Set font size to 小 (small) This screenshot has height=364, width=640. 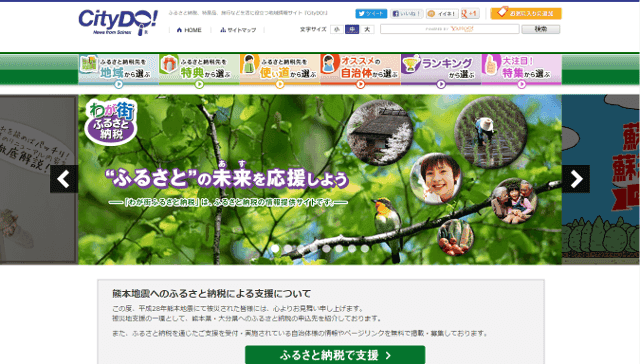tap(337, 29)
